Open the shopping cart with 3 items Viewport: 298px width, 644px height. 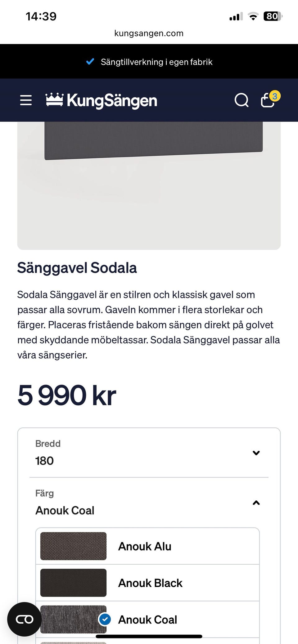point(267,101)
